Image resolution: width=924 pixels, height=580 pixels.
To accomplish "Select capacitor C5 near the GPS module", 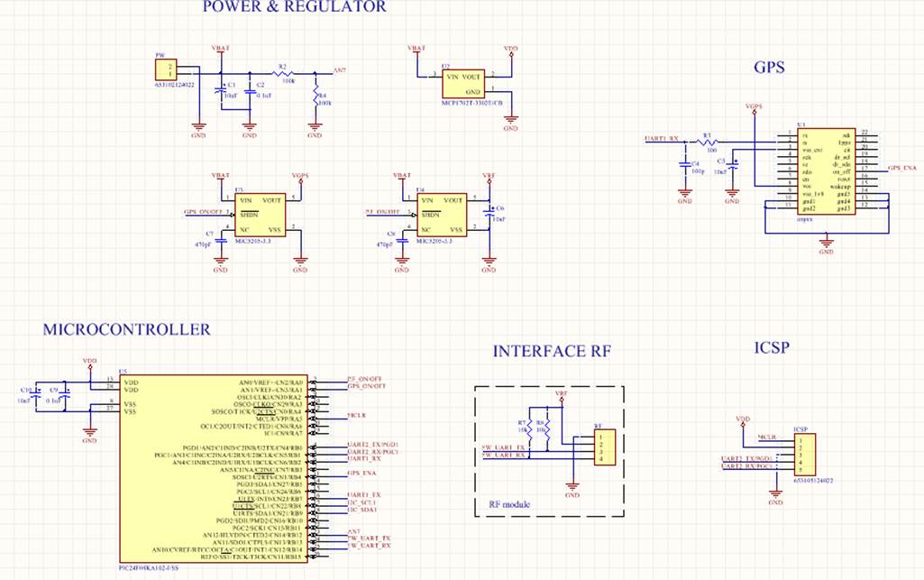I will (x=733, y=166).
